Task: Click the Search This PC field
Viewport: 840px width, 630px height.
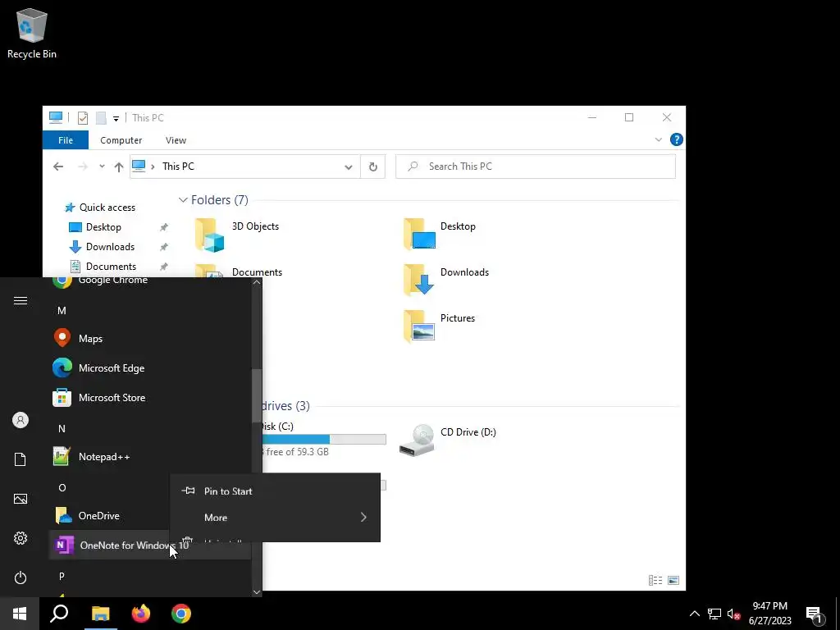Action: click(x=536, y=167)
